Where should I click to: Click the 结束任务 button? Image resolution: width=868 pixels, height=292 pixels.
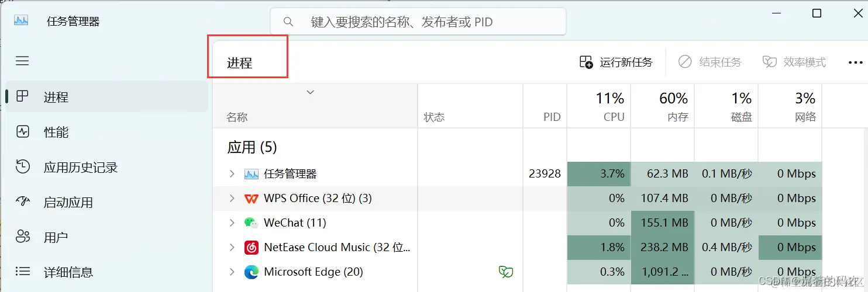point(709,62)
